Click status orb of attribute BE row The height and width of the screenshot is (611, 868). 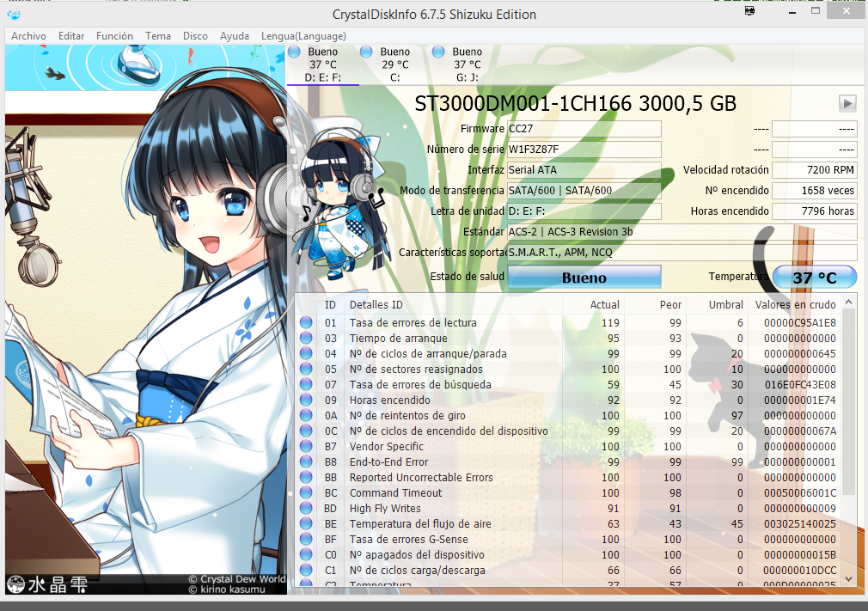[x=306, y=524]
